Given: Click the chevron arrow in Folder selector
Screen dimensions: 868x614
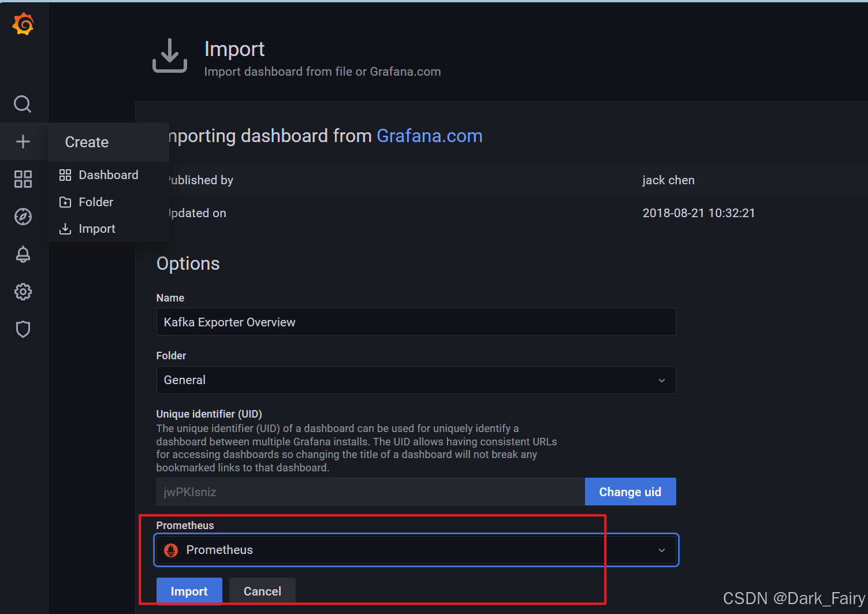Looking at the screenshot, I should [x=662, y=381].
